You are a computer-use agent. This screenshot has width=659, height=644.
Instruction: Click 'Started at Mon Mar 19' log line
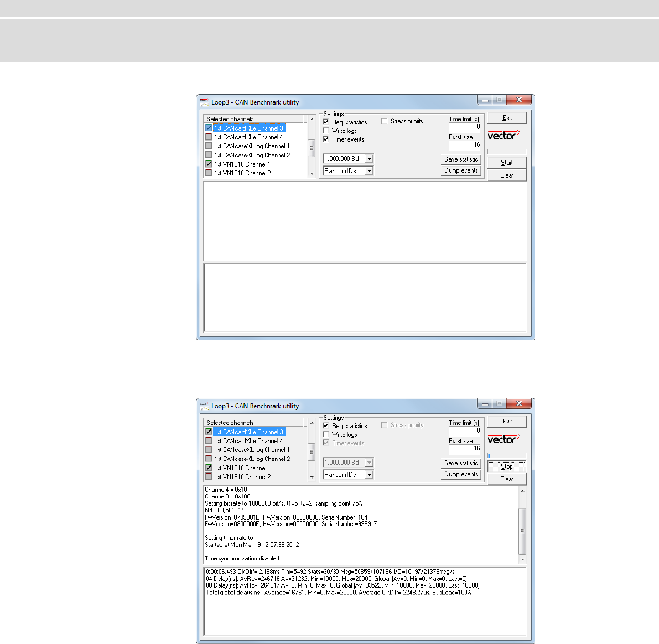coord(252,544)
